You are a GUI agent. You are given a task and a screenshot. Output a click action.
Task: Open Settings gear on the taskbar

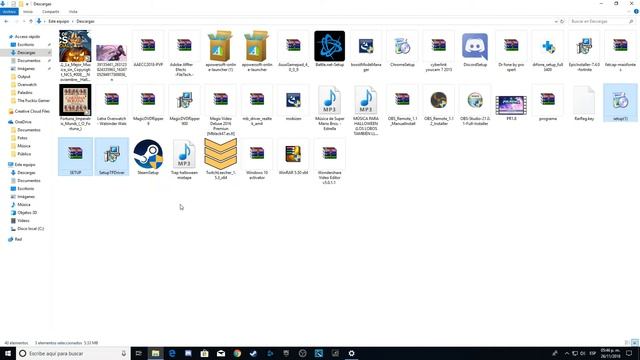pyautogui.click(x=351, y=353)
